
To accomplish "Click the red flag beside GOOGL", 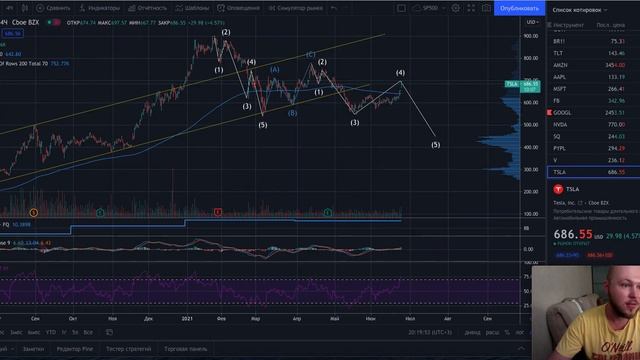I will (549, 112).
